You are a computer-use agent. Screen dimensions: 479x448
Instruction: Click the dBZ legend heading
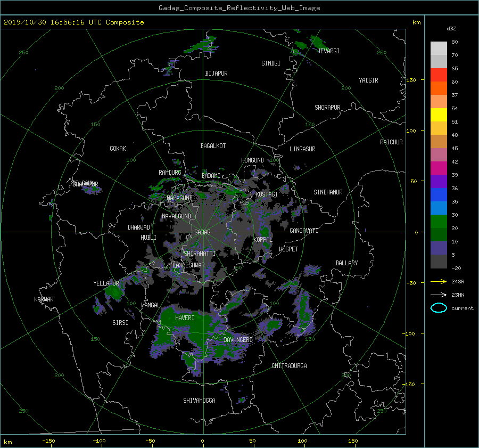(x=451, y=28)
